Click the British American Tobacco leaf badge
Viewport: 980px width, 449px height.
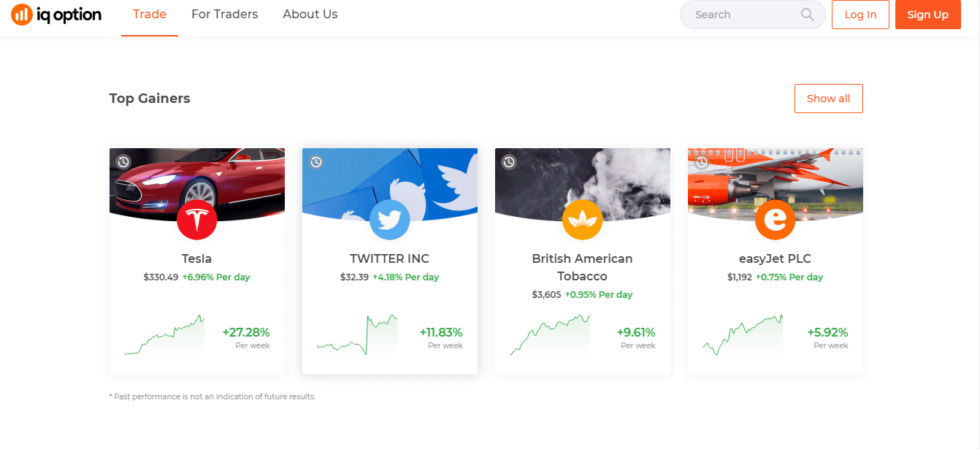tap(582, 220)
